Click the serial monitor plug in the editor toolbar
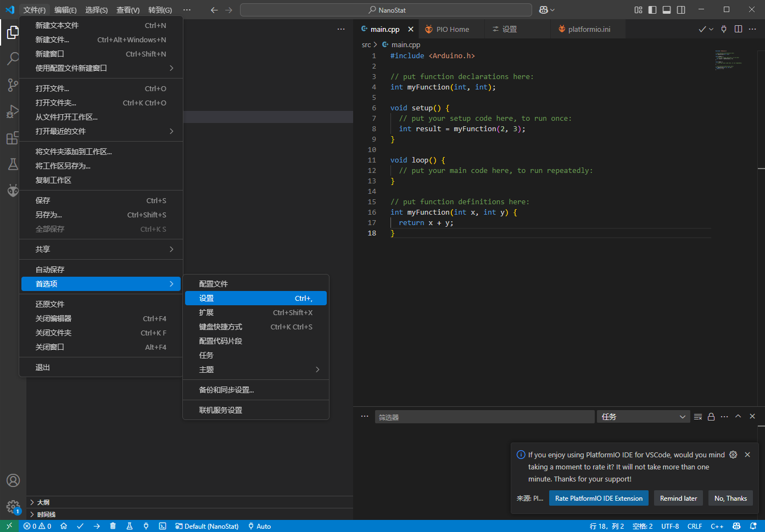The width and height of the screenshot is (765, 532). [724, 29]
